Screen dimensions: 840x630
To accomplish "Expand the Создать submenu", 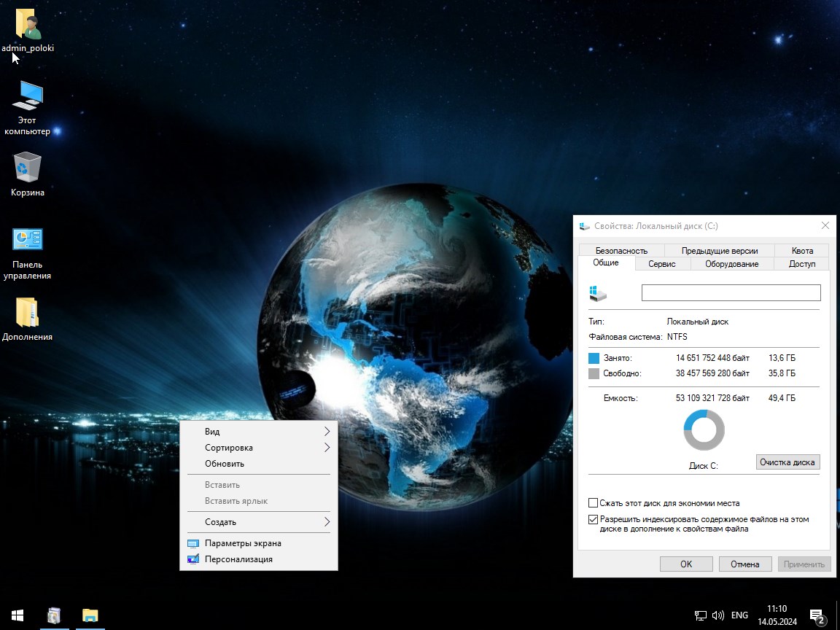I will pos(259,522).
